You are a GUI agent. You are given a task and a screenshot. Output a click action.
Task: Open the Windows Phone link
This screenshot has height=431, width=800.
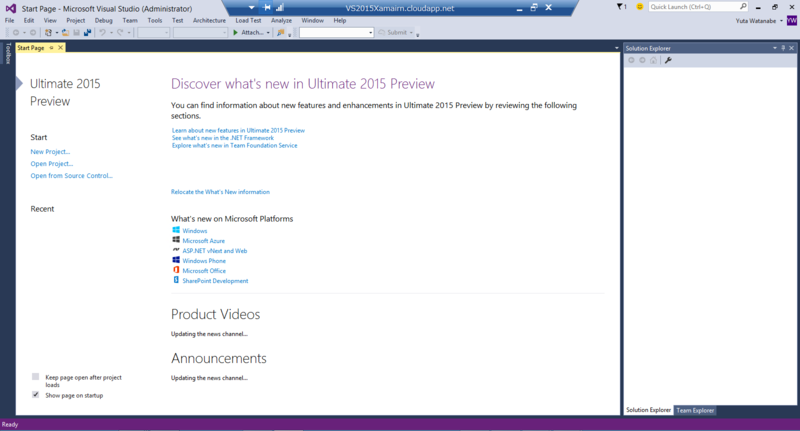204,261
